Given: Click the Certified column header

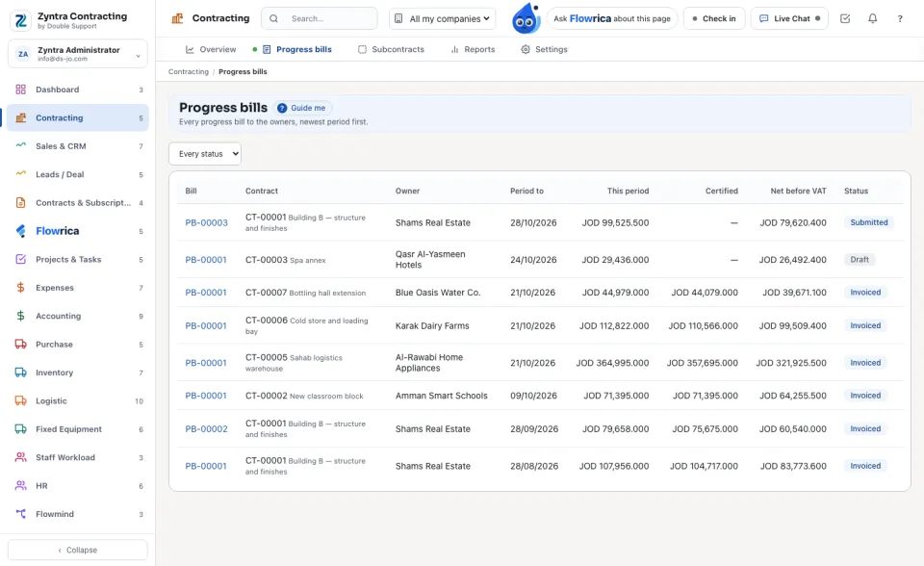Looking at the screenshot, I should pyautogui.click(x=721, y=191).
